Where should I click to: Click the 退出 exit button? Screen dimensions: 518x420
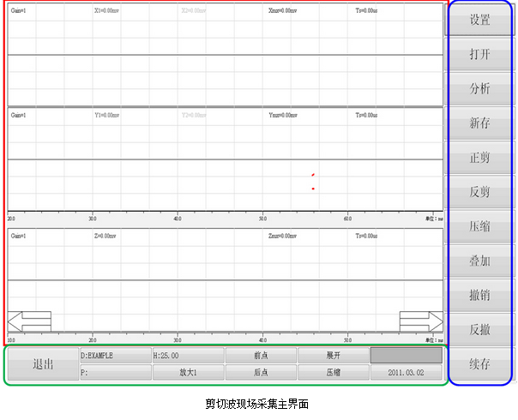tap(43, 364)
